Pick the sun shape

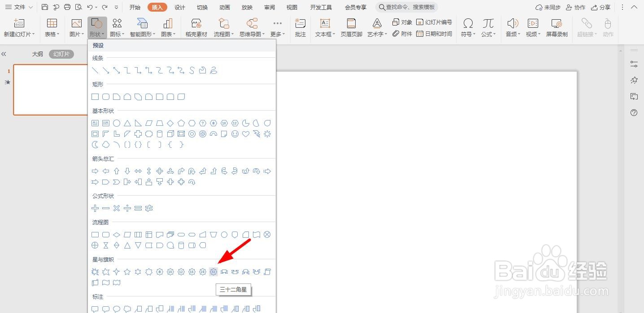(x=267, y=134)
